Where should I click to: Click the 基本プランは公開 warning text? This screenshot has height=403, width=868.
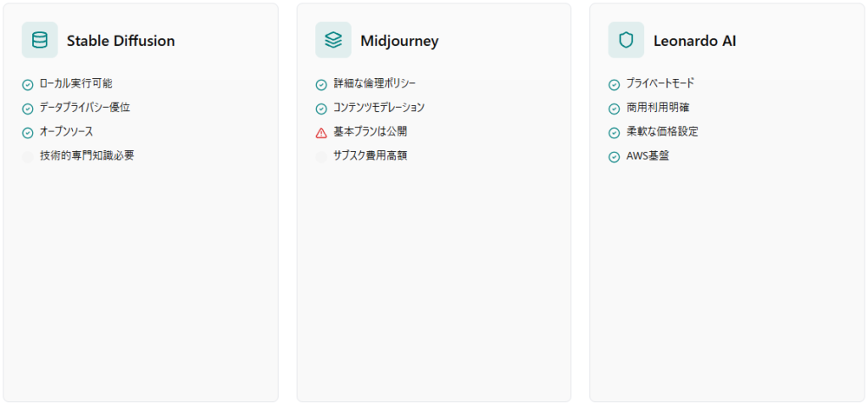[370, 132]
